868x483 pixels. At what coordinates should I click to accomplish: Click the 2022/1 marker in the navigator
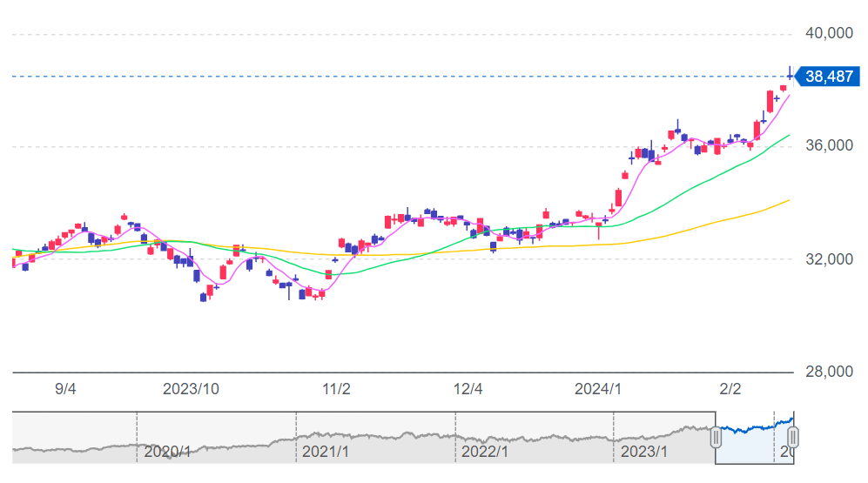[485, 452]
